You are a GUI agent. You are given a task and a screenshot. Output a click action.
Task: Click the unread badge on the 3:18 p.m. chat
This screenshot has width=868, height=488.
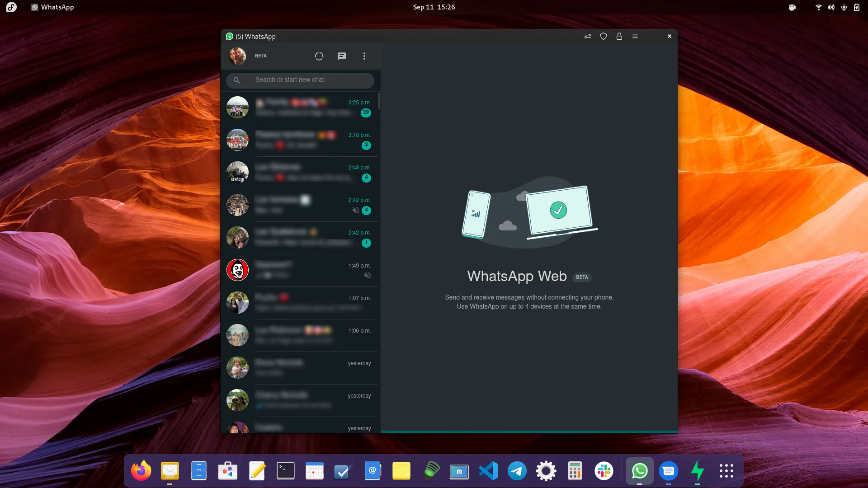[x=366, y=145]
